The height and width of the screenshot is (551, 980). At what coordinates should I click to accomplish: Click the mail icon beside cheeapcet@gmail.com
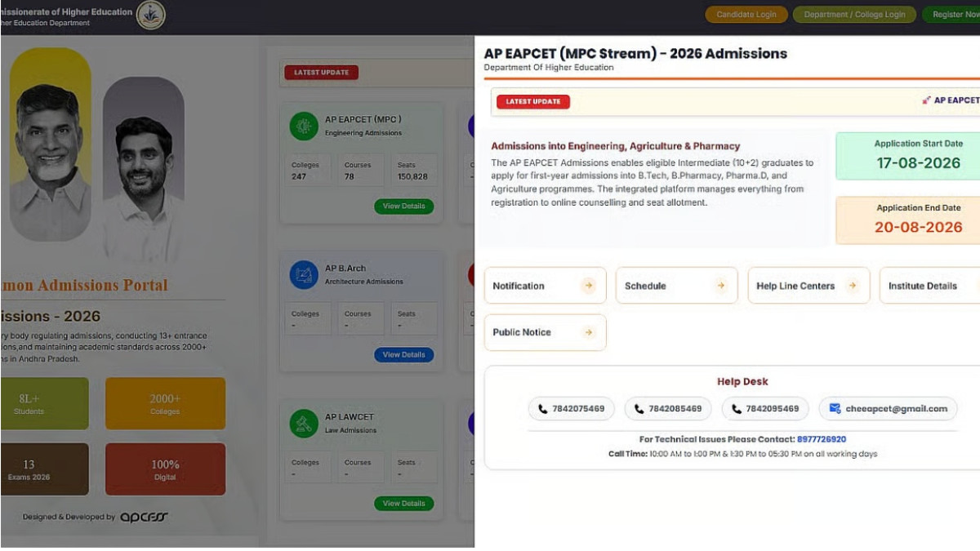(835, 408)
